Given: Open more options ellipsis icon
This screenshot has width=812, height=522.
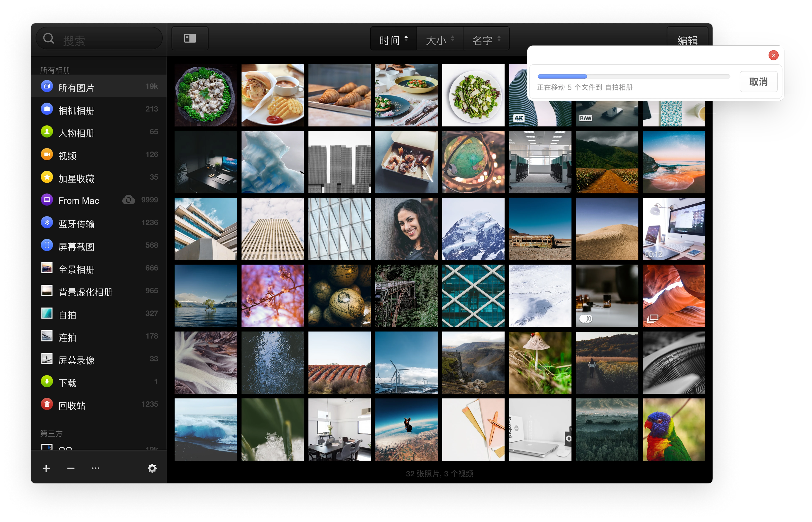Looking at the screenshot, I should click(96, 468).
